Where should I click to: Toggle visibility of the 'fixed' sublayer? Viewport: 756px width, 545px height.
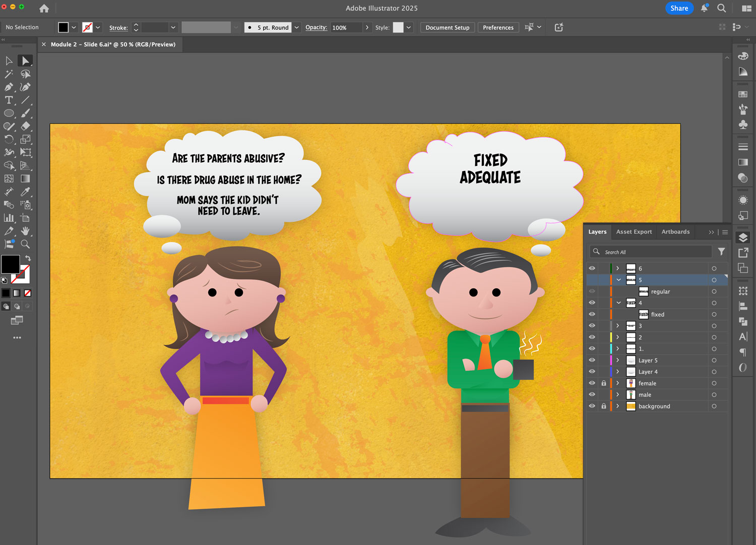pos(592,314)
